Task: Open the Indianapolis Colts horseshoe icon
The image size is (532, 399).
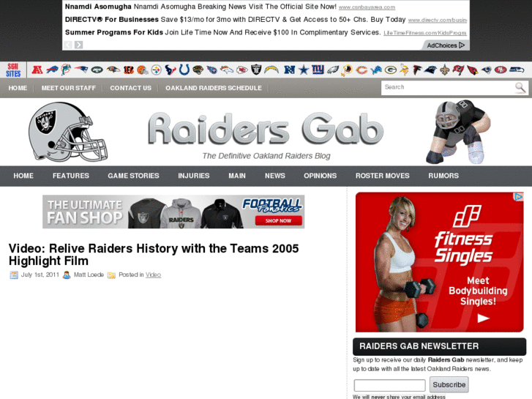Action: (x=184, y=70)
